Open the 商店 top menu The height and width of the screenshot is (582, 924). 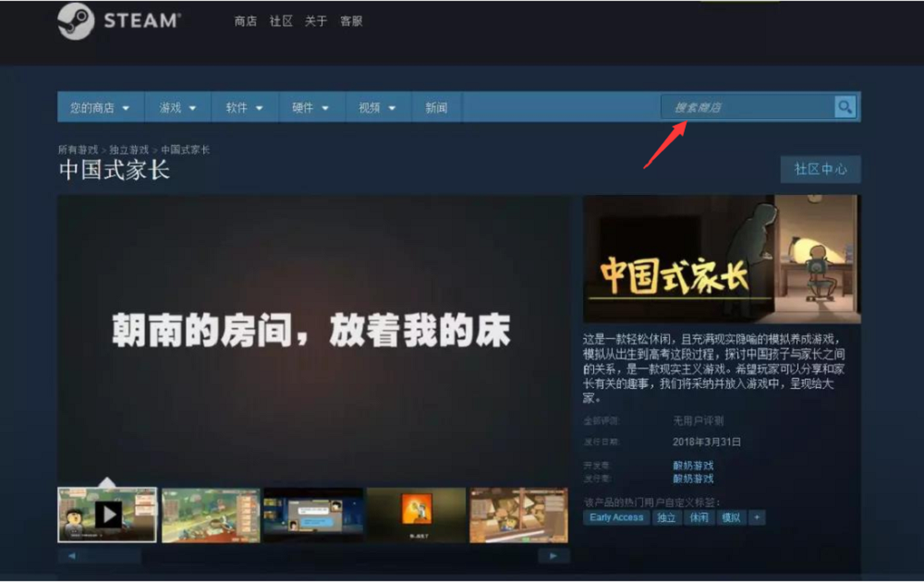pos(245,21)
